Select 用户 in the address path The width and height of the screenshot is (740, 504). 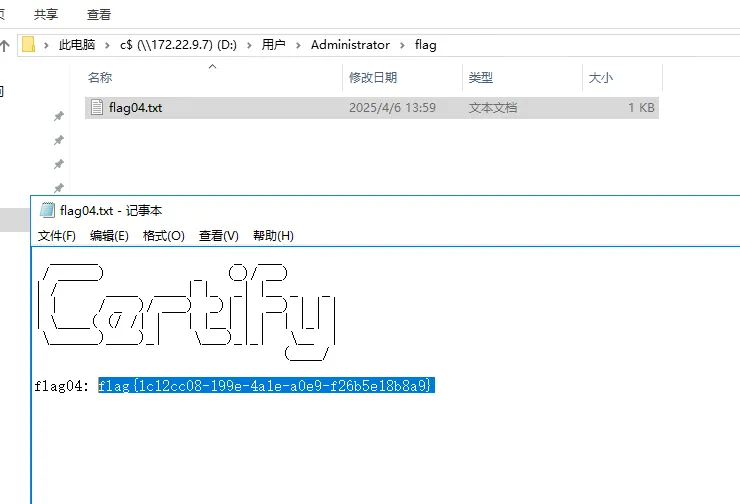point(273,45)
